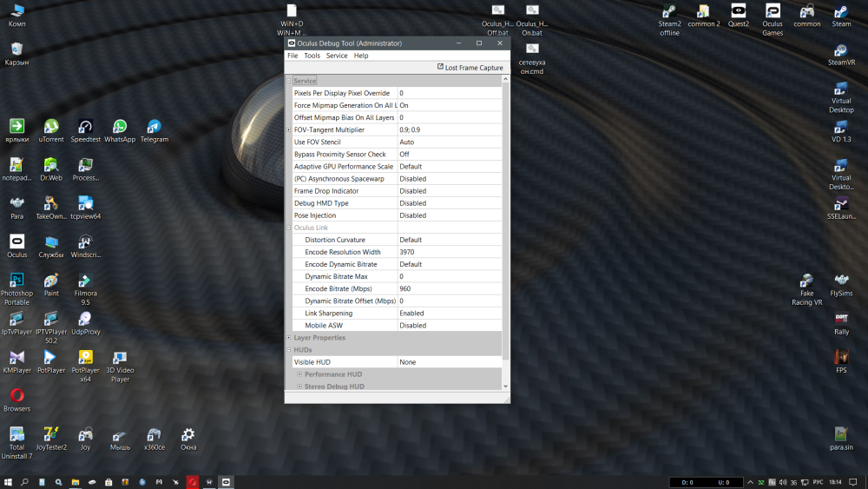Open Windows Start menu
This screenshot has width=868, height=489.
(8, 482)
